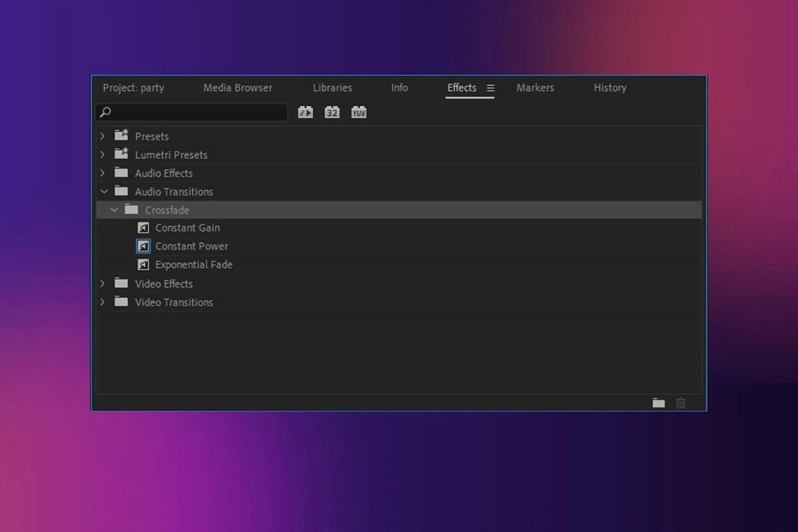Click the Constant Power transition icon
Image resolution: width=798 pixels, height=532 pixels.
coord(143,246)
